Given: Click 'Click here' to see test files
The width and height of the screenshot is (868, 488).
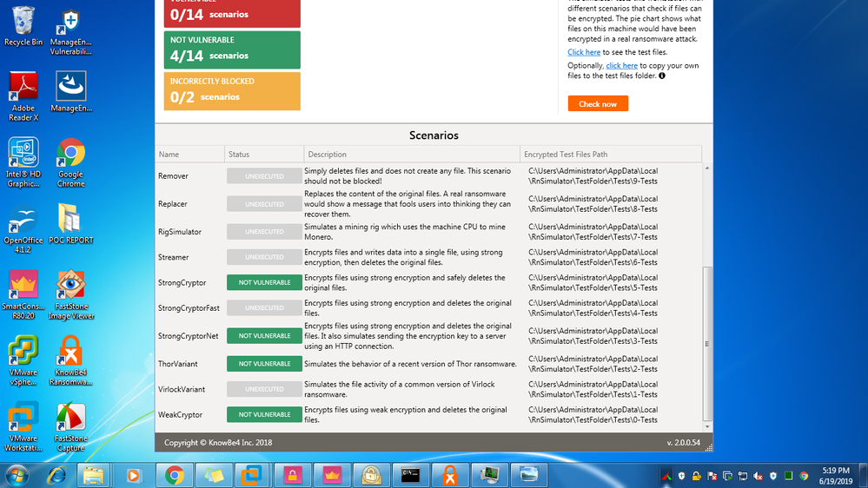Looking at the screenshot, I should (584, 52).
